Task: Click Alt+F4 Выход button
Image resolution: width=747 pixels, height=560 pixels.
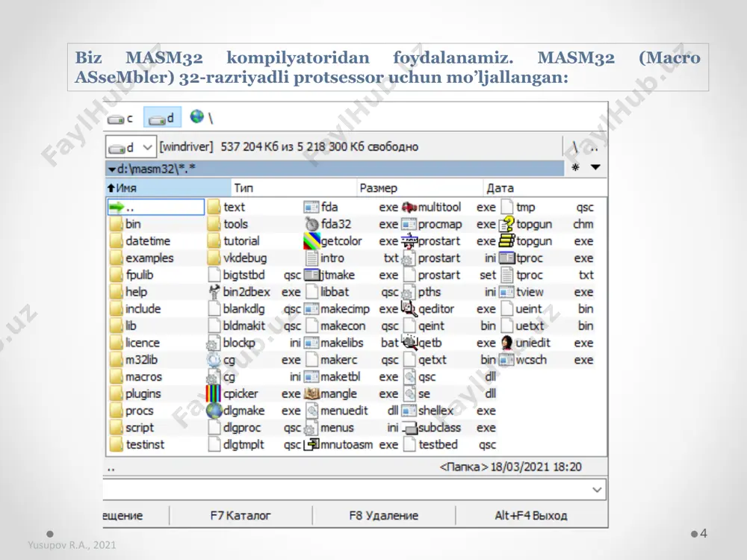Action: [530, 515]
